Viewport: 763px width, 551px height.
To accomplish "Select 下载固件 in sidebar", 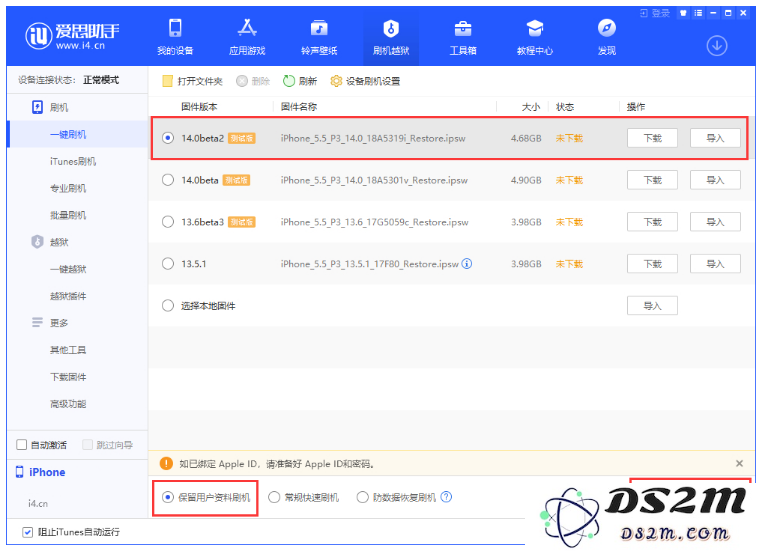I will pos(68,377).
